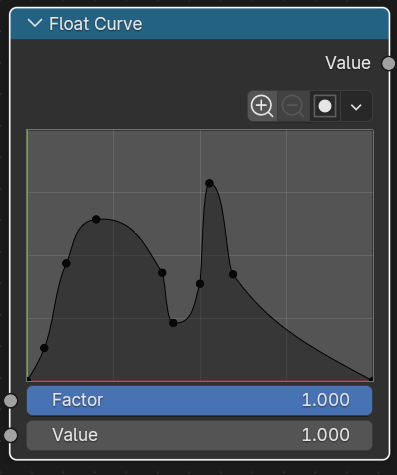Click the Value input socket

pyautogui.click(x=11, y=435)
